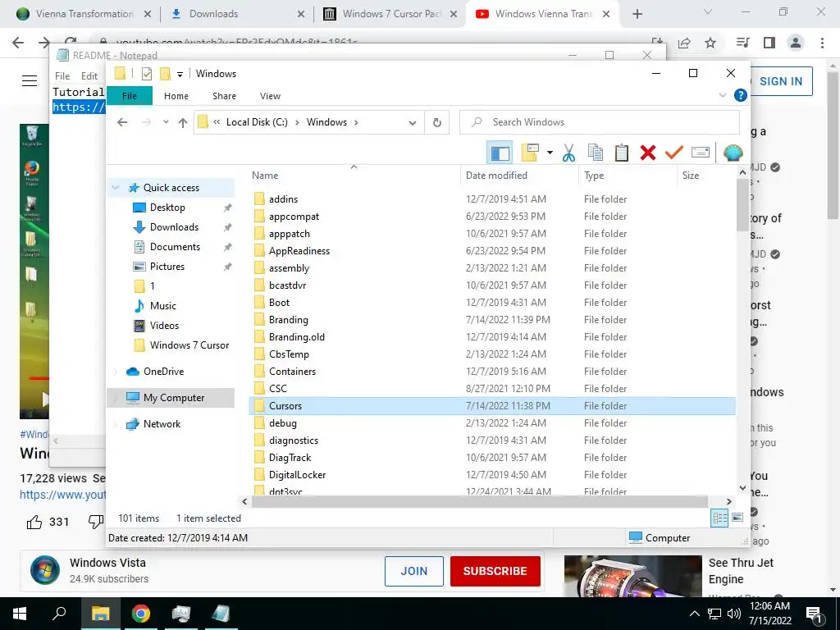Screen dimensions: 840x630
Task: Select Videos in navigation pane
Action: click(x=164, y=326)
